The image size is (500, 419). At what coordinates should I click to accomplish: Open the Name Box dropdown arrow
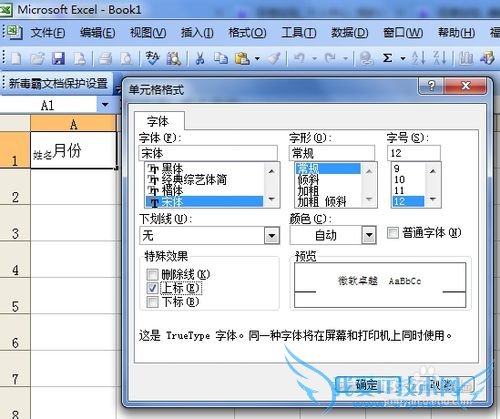click(105, 105)
